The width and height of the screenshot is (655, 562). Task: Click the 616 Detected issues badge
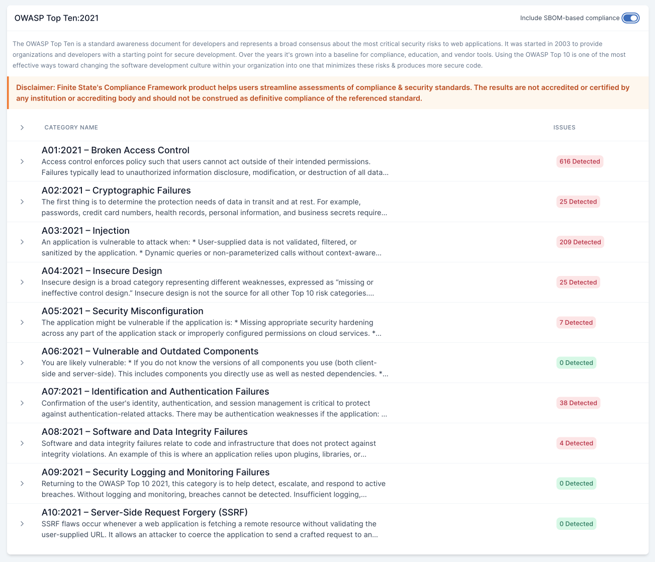tap(579, 162)
